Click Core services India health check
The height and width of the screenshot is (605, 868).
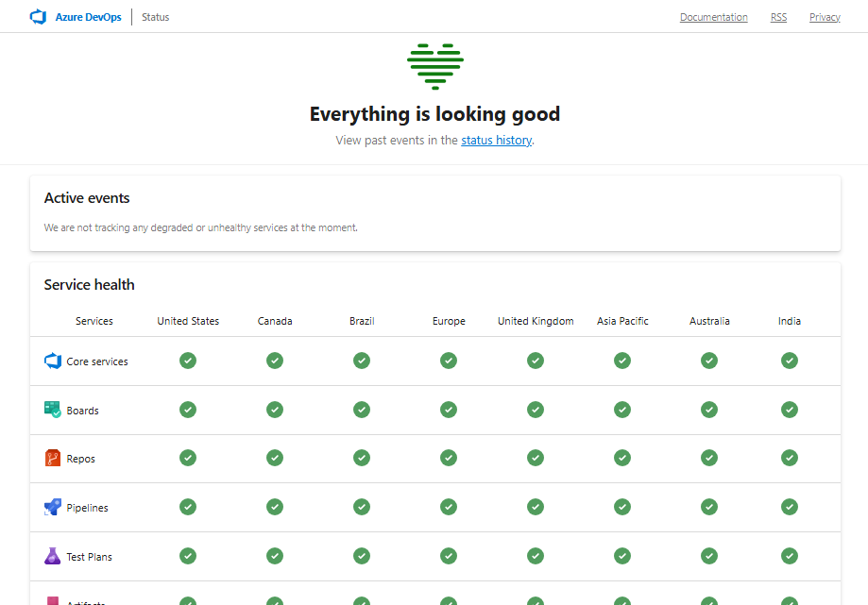pyautogui.click(x=790, y=361)
